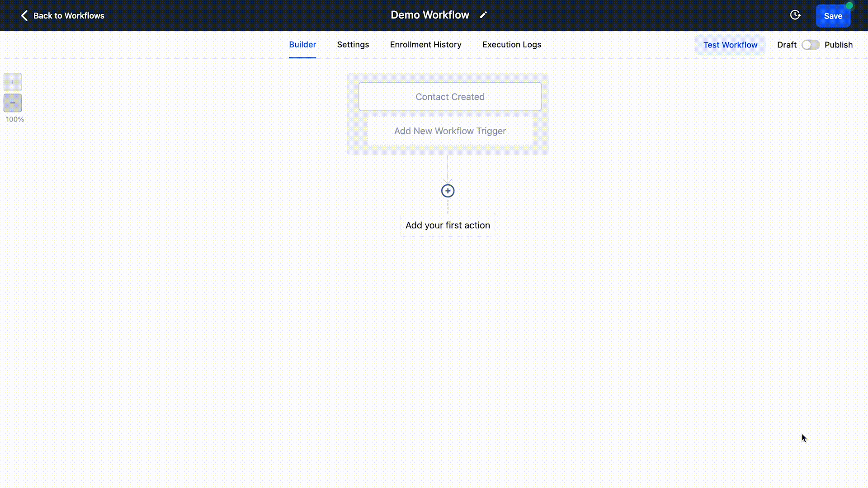Go Back to Workflows link
Viewport: 868px width, 488px height.
[x=69, y=16]
